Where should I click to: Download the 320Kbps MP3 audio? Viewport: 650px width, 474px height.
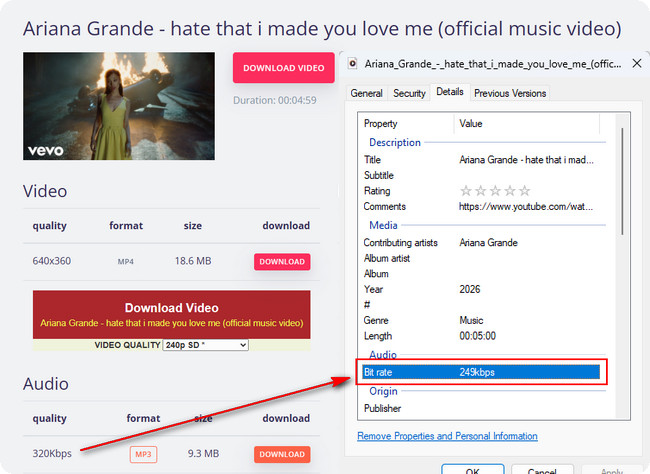pyautogui.click(x=282, y=454)
